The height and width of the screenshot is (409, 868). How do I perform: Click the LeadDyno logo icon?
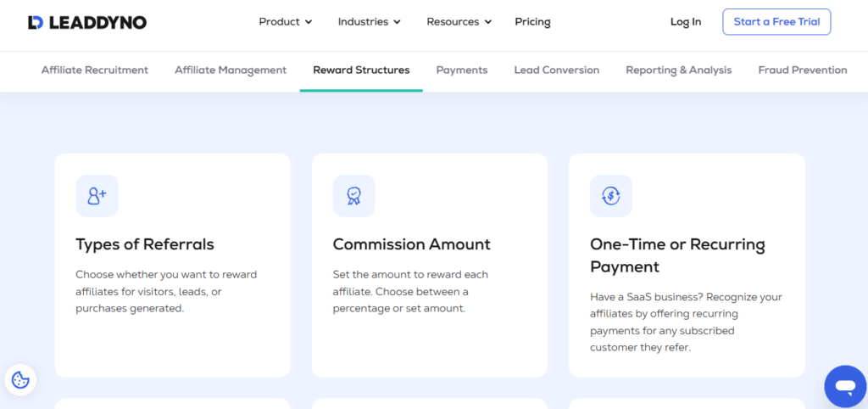(x=35, y=22)
